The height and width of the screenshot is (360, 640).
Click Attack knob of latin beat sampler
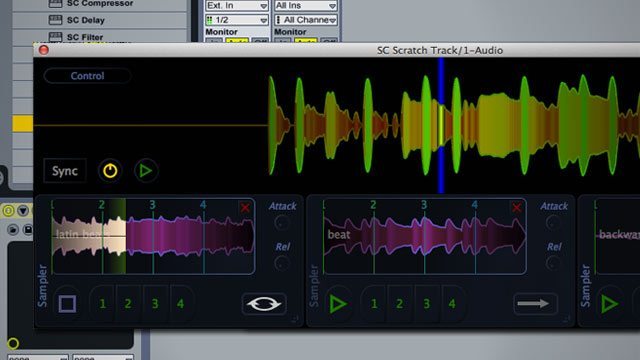pyautogui.click(x=281, y=223)
